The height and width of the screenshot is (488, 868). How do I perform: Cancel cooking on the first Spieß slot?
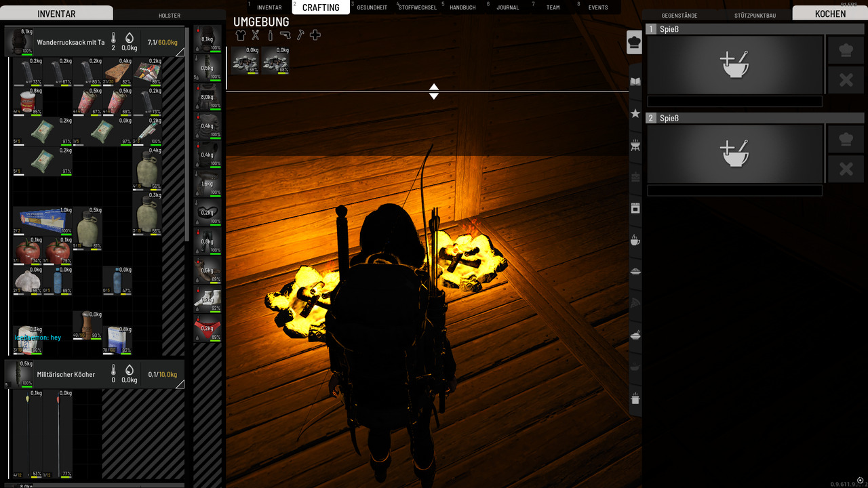point(846,80)
